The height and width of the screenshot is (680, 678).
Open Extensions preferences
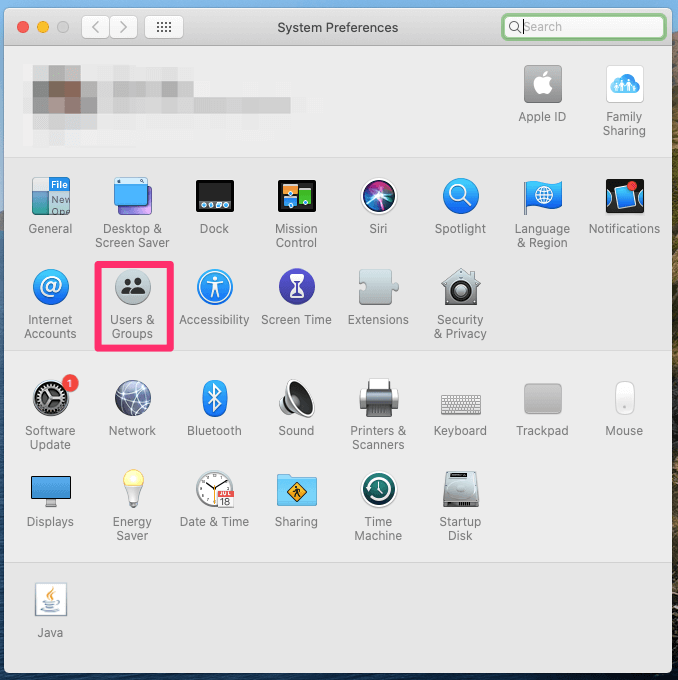pyautogui.click(x=378, y=287)
